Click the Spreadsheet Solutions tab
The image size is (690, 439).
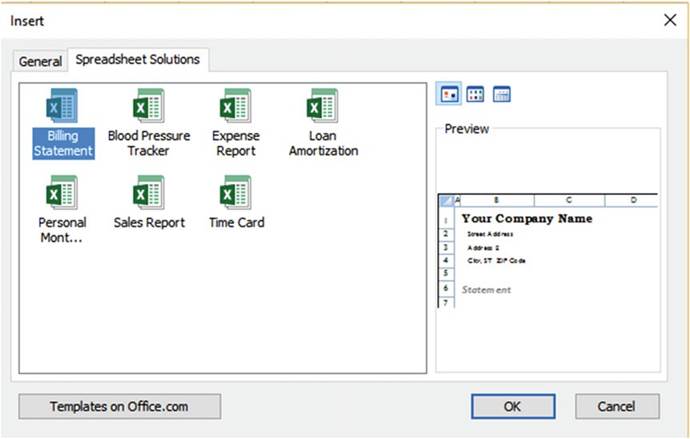point(138,60)
